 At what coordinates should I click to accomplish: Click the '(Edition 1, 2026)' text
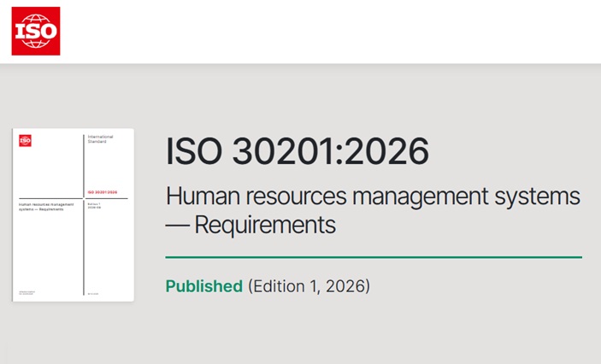309,286
